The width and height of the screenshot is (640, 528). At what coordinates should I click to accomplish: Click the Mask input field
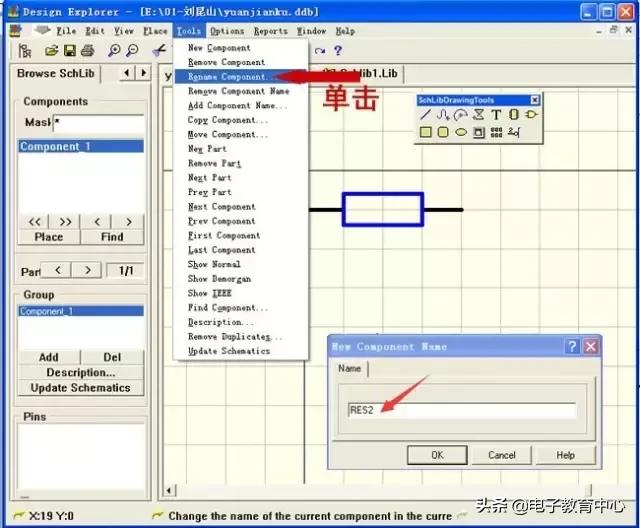click(98, 123)
